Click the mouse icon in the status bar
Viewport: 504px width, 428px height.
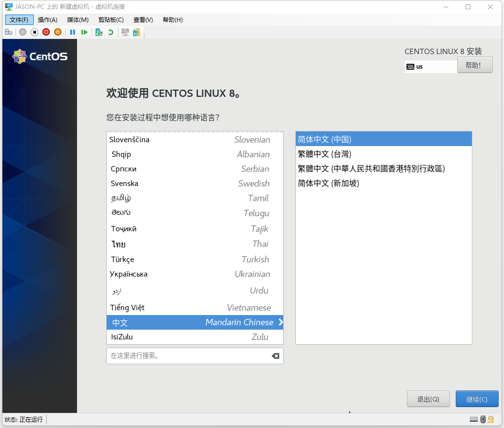pyautogui.click(x=483, y=419)
